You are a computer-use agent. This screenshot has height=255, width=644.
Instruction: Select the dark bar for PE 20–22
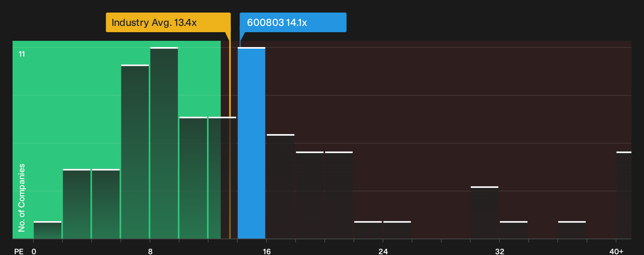(x=339, y=195)
